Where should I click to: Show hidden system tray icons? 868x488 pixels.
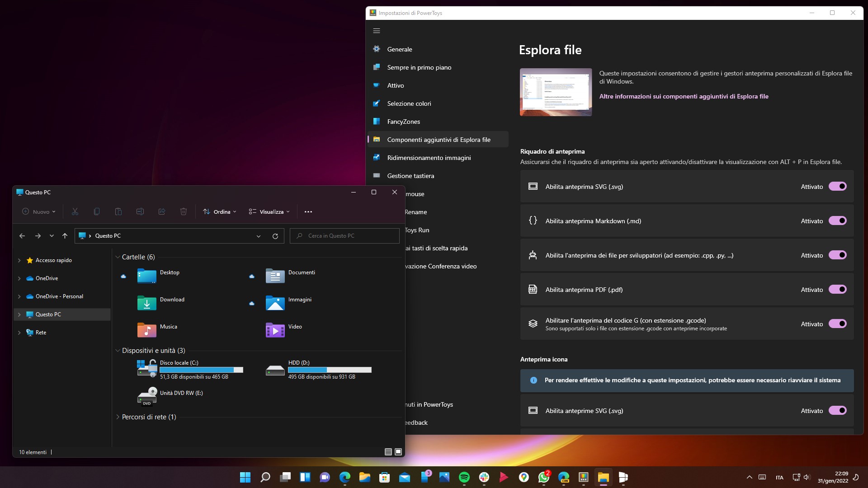tap(749, 477)
